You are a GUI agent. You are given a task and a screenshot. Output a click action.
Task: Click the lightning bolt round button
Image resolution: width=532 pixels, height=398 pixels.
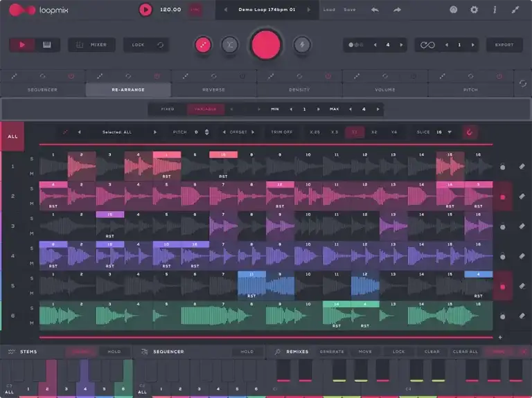tap(302, 45)
